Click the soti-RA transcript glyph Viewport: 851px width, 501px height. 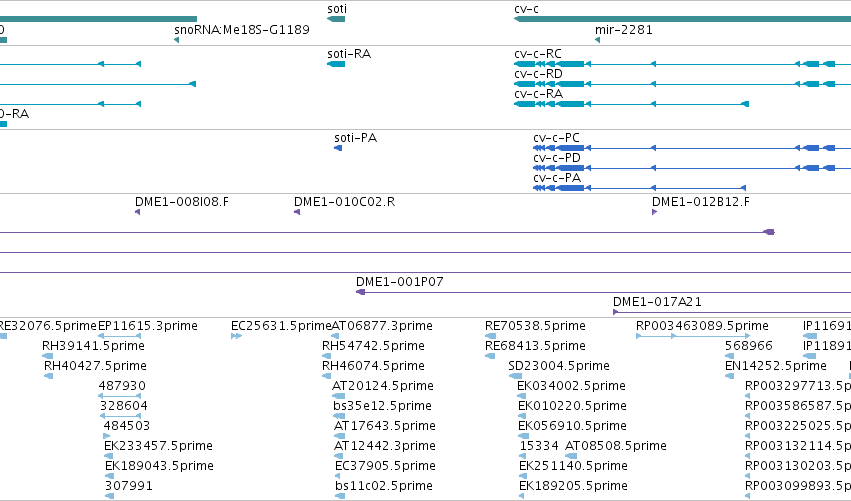[336, 64]
